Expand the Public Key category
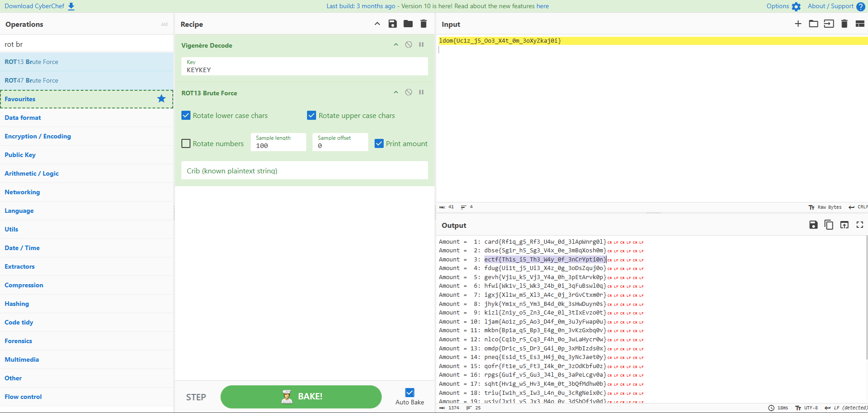The height and width of the screenshot is (413, 868). point(87,155)
